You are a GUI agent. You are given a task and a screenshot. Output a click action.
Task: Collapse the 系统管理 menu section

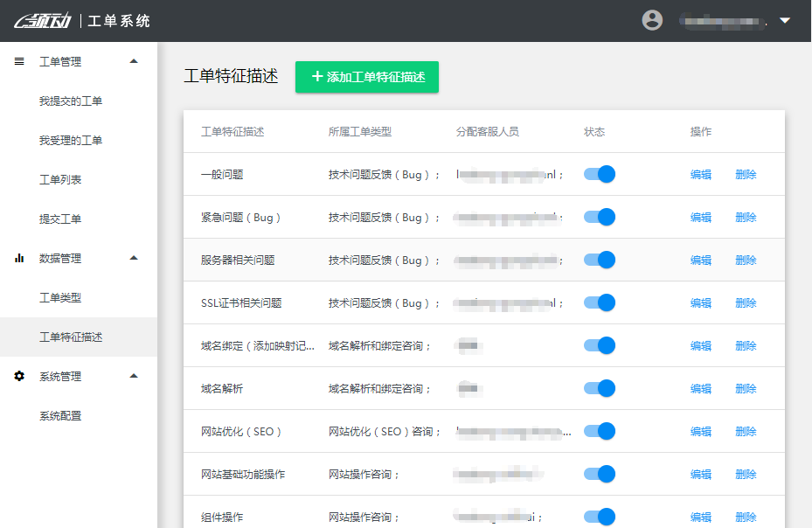[x=133, y=376]
